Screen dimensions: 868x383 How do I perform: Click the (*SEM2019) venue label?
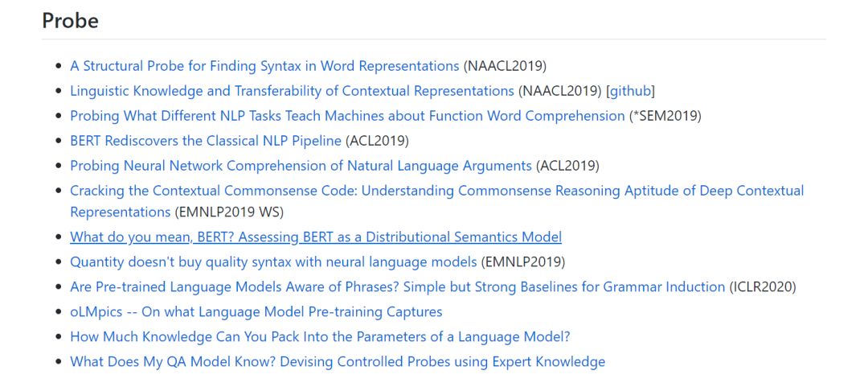(665, 116)
